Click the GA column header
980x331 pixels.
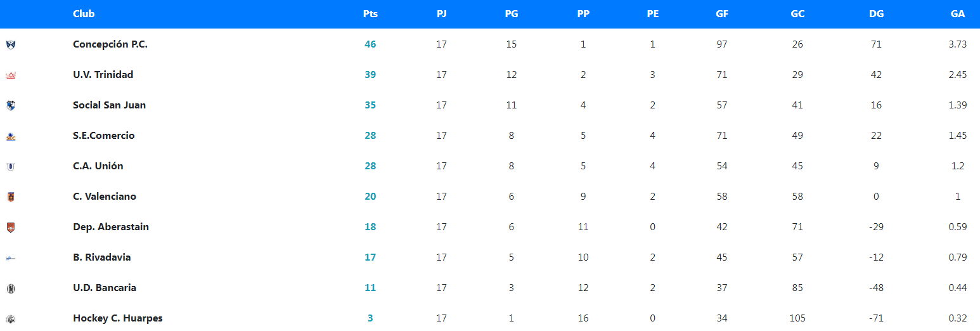958,14
